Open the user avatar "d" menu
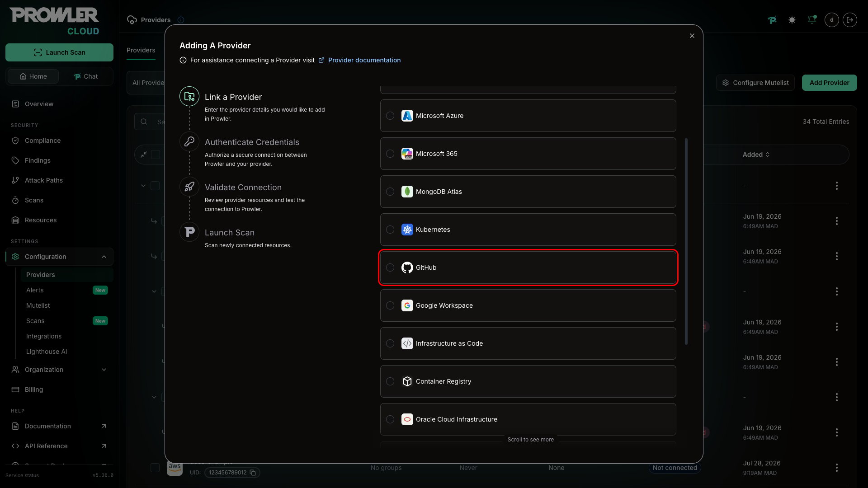 (832, 20)
